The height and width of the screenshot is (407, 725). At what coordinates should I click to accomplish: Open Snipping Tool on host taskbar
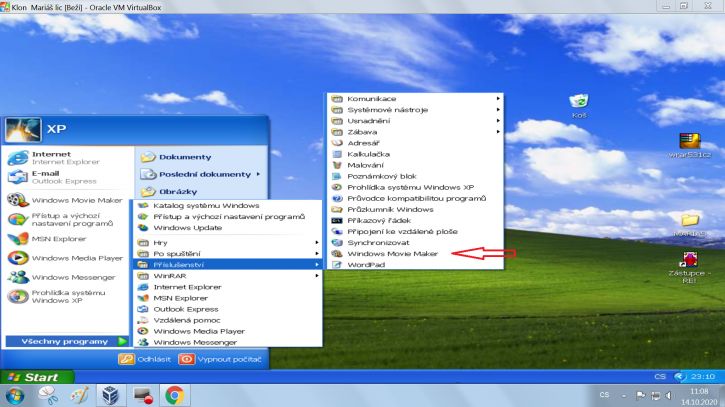click(48, 396)
